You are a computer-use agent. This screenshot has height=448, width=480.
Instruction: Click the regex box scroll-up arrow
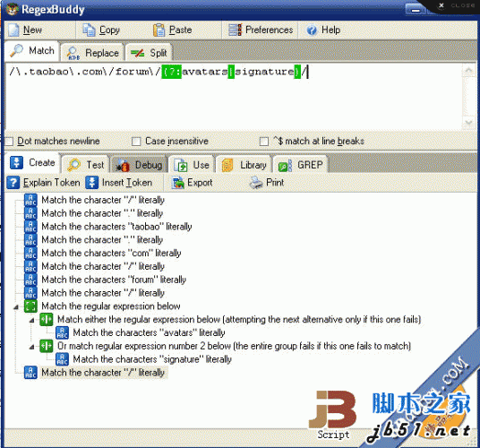(468, 71)
